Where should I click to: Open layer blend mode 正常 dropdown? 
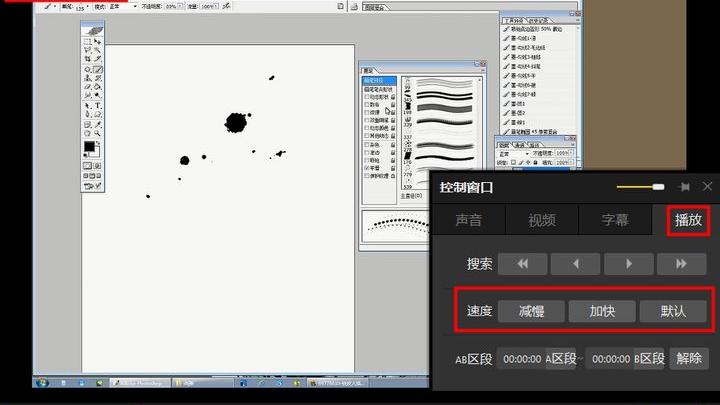point(527,154)
